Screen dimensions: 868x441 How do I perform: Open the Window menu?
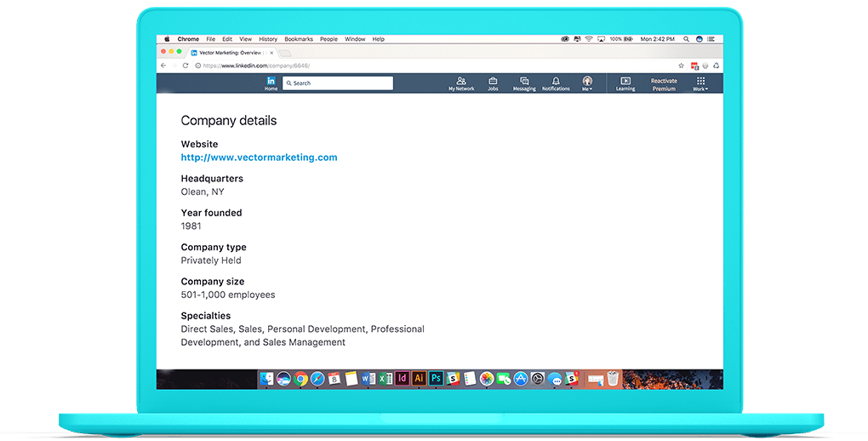[x=355, y=39]
